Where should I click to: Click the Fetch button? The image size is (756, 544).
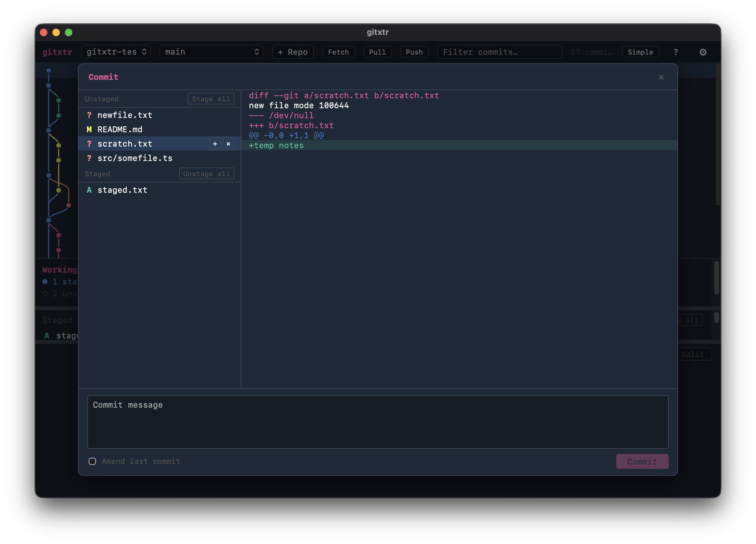[338, 52]
